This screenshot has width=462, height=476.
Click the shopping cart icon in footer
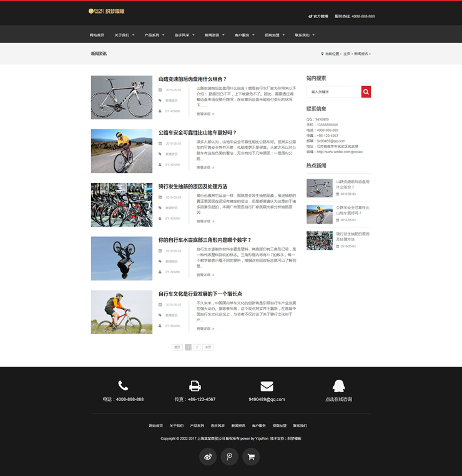[251, 457]
